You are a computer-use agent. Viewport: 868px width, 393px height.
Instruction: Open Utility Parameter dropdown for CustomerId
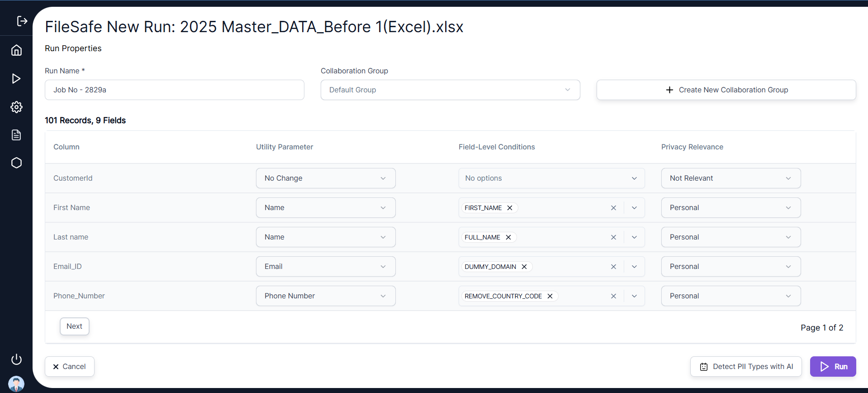[326, 178]
